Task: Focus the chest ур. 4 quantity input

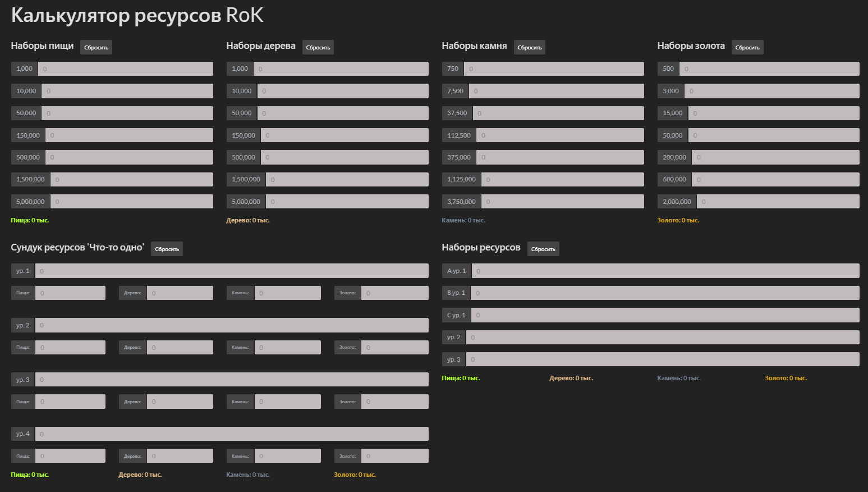Action: pos(232,434)
